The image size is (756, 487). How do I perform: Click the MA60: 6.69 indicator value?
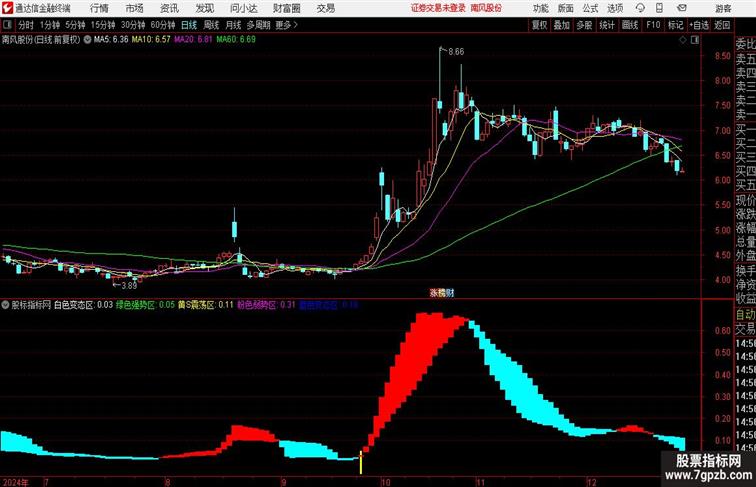236,40
